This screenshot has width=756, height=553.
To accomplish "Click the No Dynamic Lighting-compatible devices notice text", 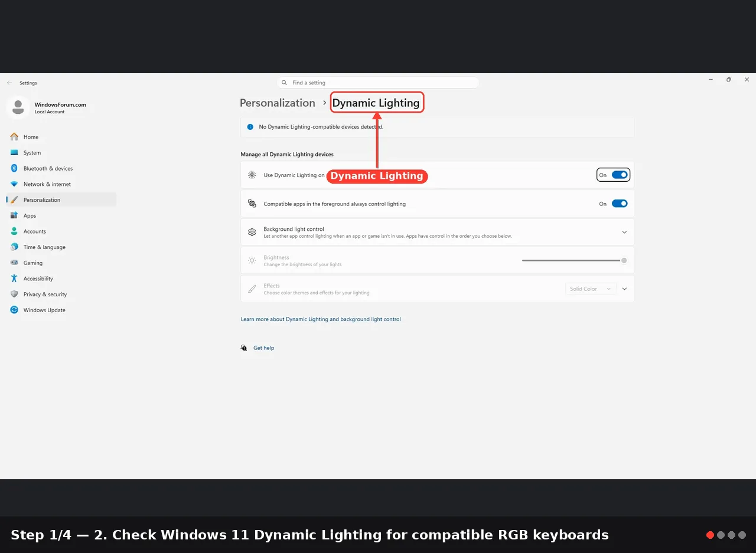I will coord(321,127).
